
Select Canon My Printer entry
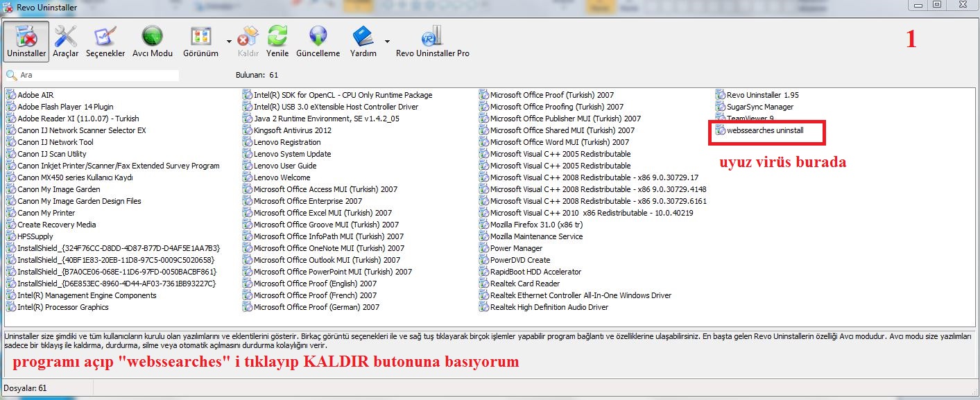(x=41, y=213)
